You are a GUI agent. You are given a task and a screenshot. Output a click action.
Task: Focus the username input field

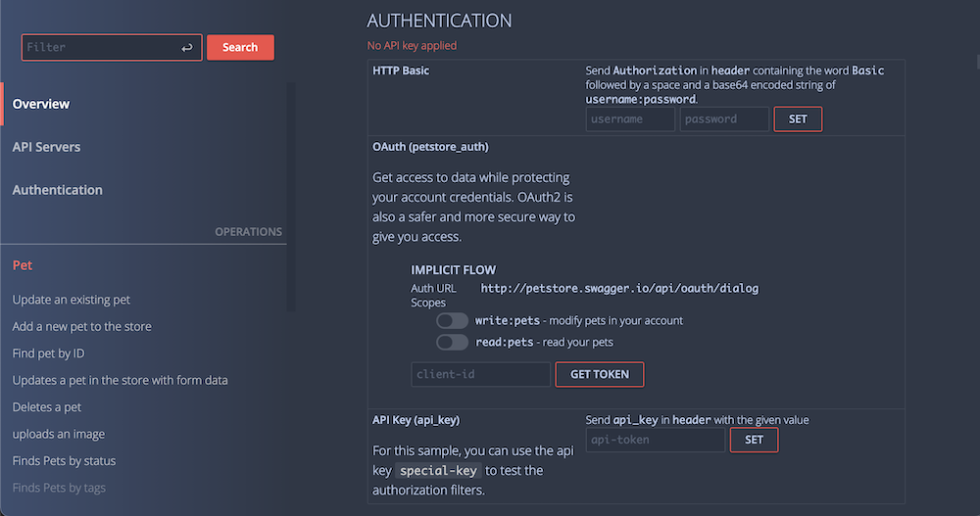[x=630, y=119]
